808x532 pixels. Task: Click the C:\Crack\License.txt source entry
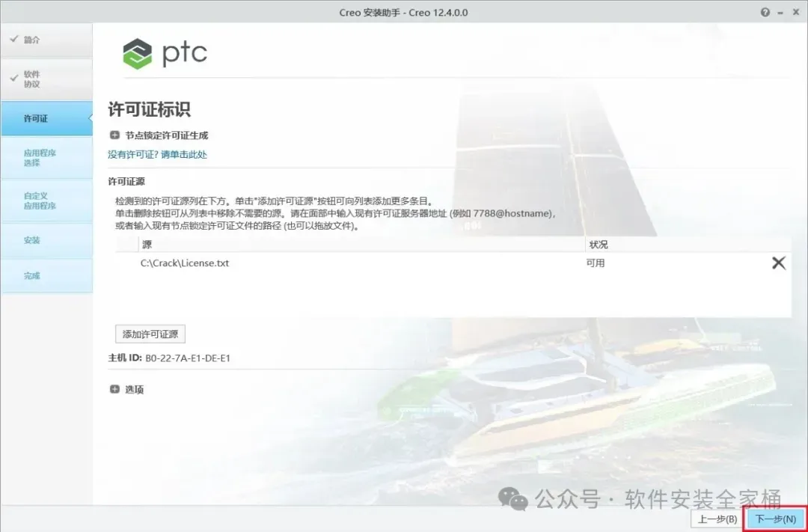(185, 263)
